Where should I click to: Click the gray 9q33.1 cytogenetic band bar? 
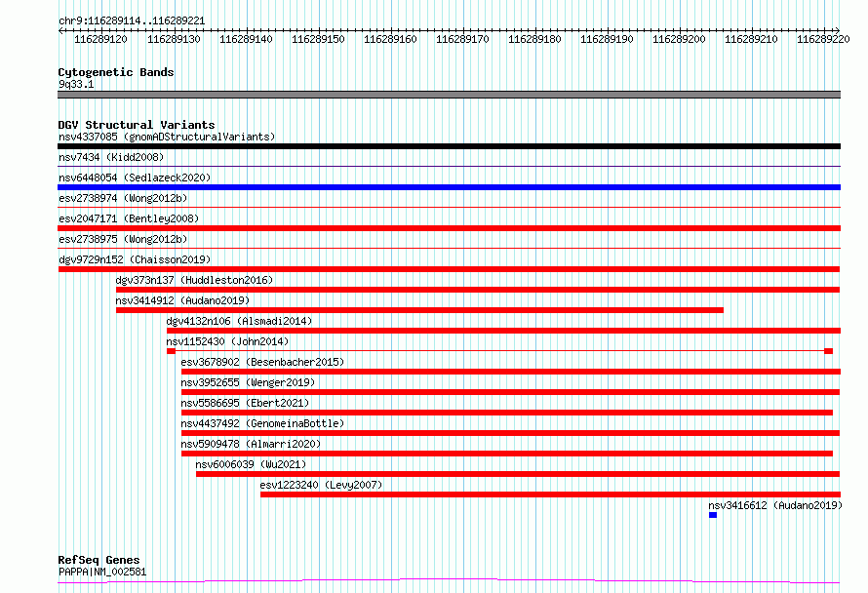449,95
